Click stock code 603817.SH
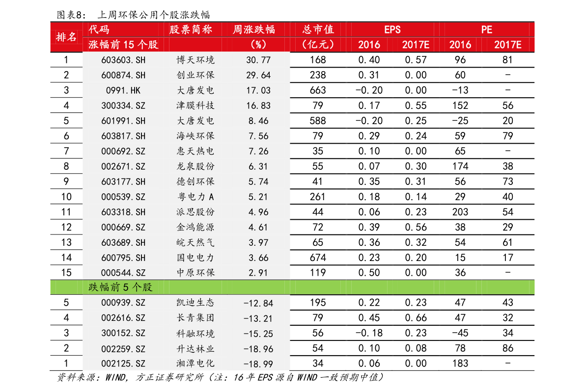Screen dimensions: 585x392 click(123, 136)
